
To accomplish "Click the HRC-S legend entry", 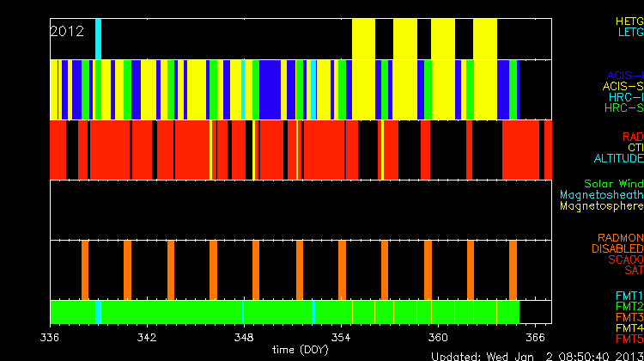I will (623, 109).
